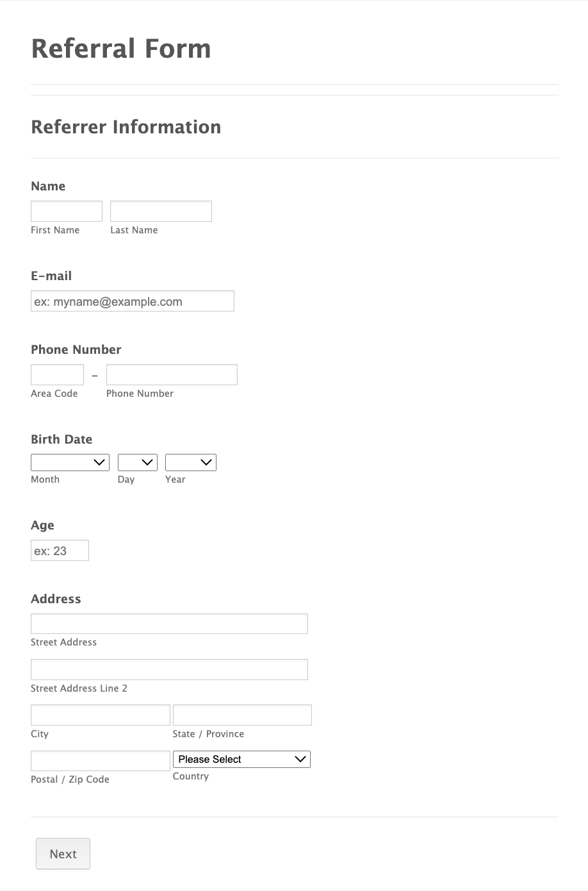Screen dimensions: 588x891
Task: Focus the Street Address field
Action: pos(169,624)
